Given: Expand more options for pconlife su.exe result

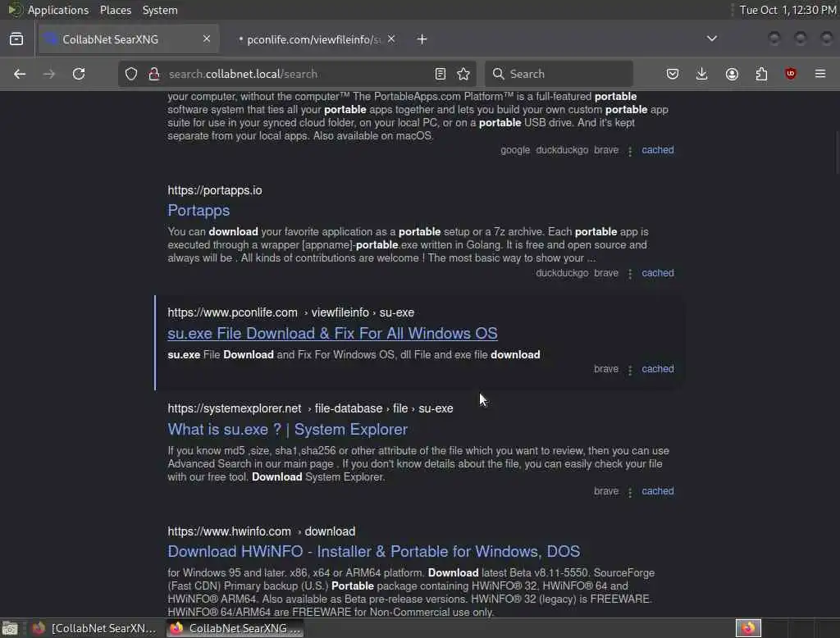Looking at the screenshot, I should (630, 370).
